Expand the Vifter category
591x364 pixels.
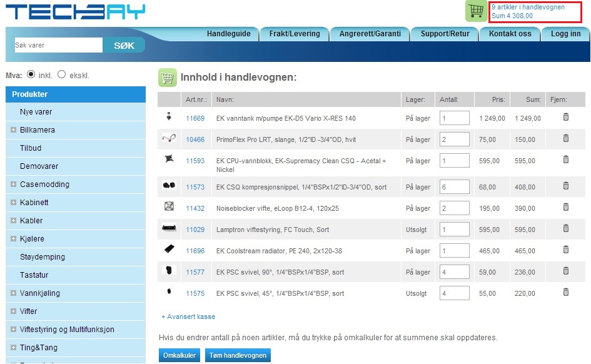click(x=14, y=311)
